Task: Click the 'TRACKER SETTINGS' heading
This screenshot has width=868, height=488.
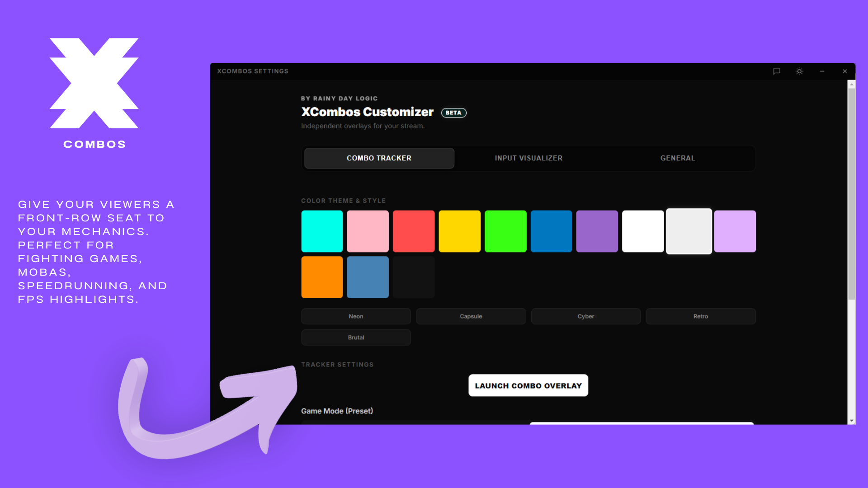Action: click(x=337, y=365)
